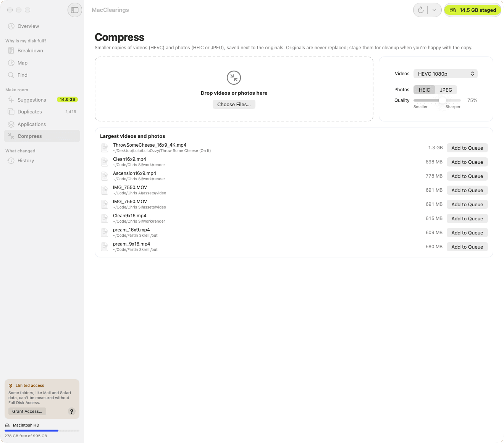Screen dimensions: 504x443
Task: Click Grant Access button
Action: click(x=27, y=411)
